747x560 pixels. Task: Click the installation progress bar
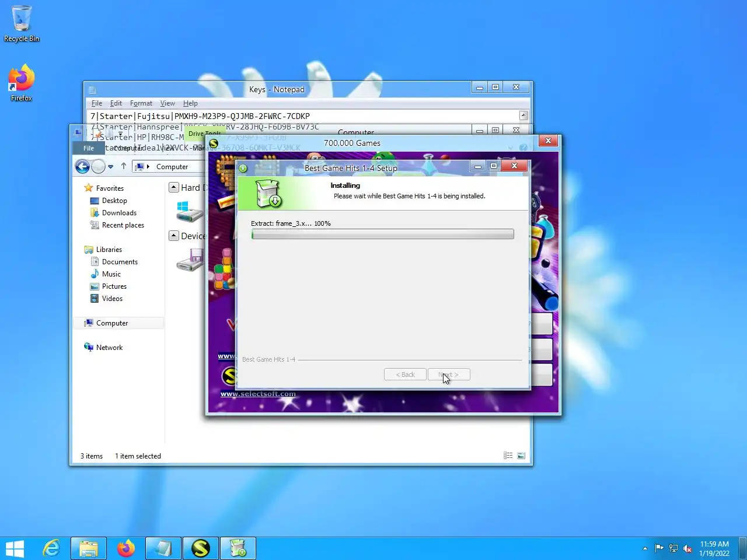pyautogui.click(x=383, y=234)
